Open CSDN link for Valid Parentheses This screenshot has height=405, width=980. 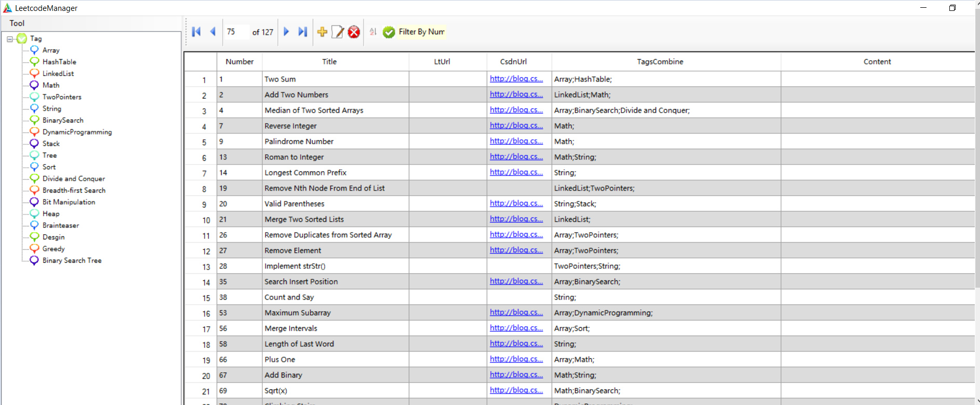coord(516,204)
